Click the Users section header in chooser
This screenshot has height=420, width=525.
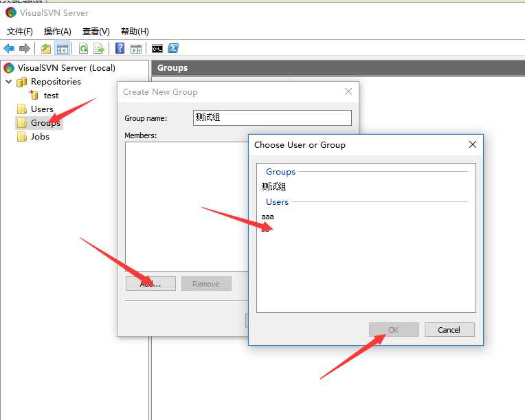(277, 202)
